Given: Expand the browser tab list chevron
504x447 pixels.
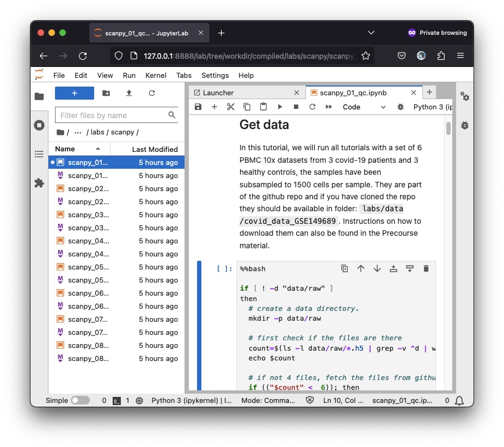Looking at the screenshot, I should (x=371, y=33).
